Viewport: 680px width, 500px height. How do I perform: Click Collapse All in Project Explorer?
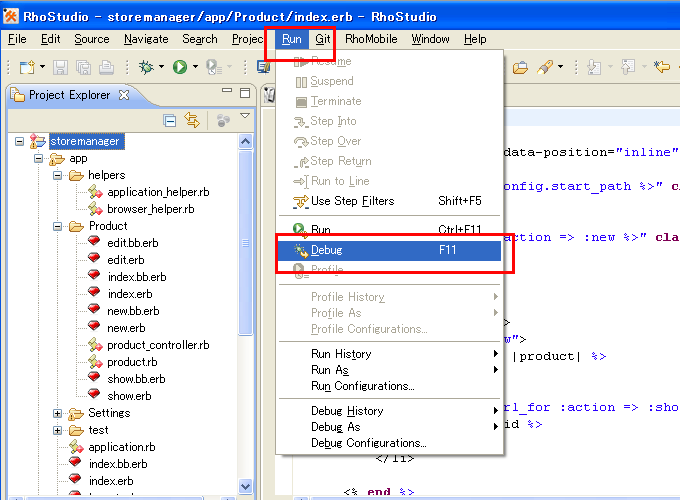[170, 121]
